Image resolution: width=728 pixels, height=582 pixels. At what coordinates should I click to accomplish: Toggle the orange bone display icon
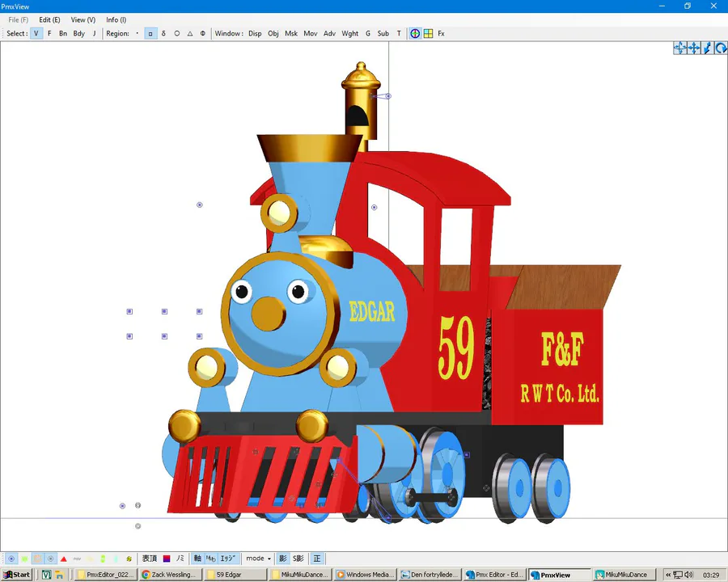[x=37, y=559]
